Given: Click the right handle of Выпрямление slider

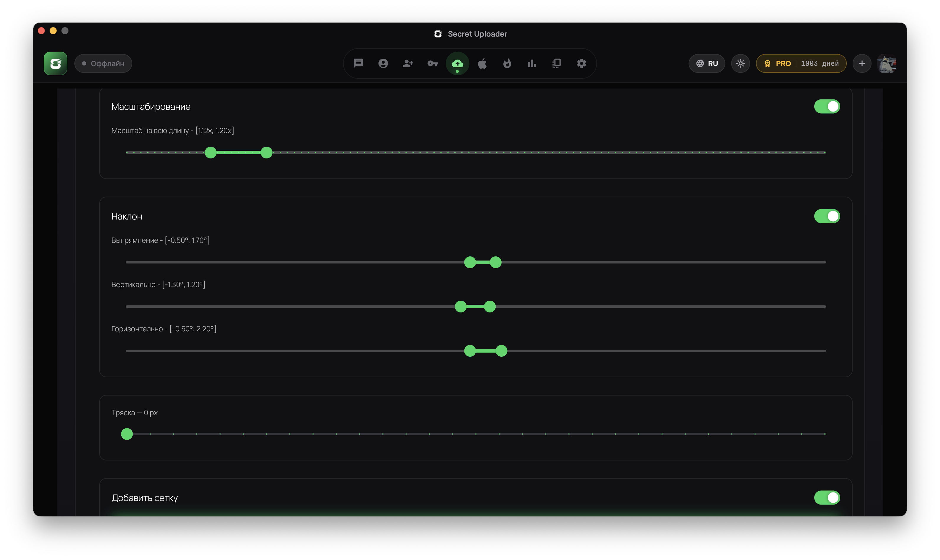Looking at the screenshot, I should coord(496,262).
